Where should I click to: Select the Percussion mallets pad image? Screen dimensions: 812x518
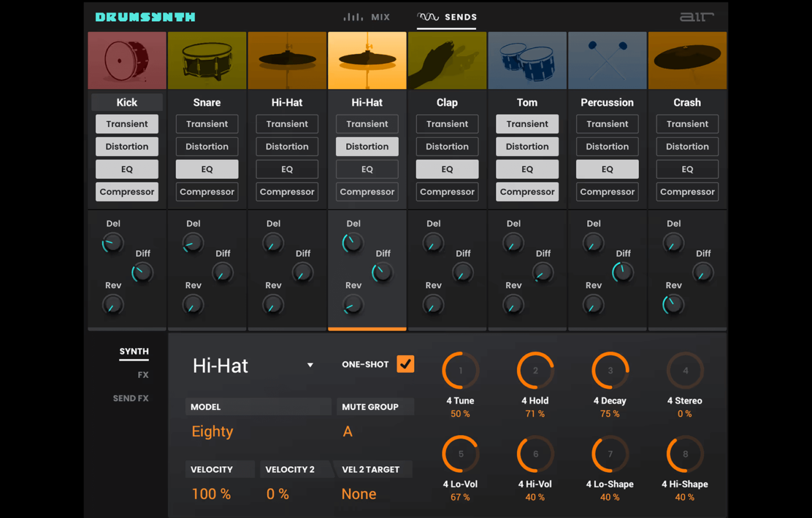coord(607,61)
